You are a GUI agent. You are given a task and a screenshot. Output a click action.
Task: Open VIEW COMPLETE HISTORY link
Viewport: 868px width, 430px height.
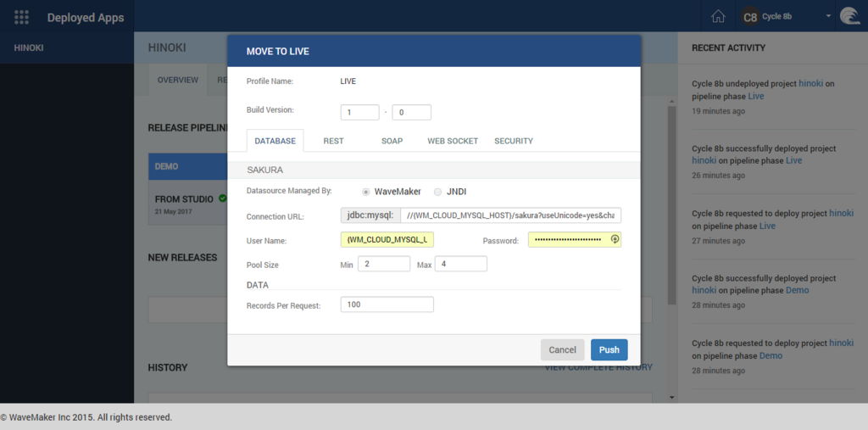[x=598, y=367]
